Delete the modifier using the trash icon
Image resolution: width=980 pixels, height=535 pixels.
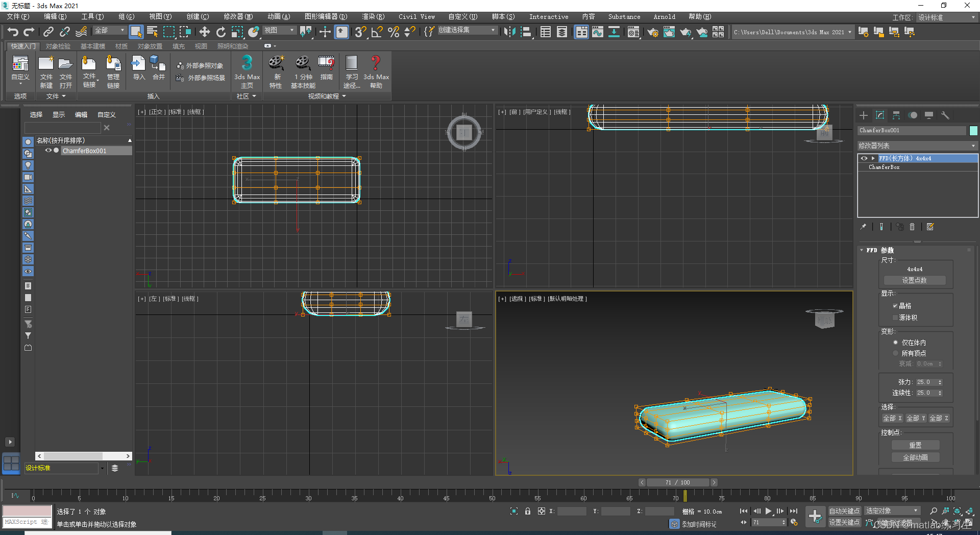[x=912, y=227]
